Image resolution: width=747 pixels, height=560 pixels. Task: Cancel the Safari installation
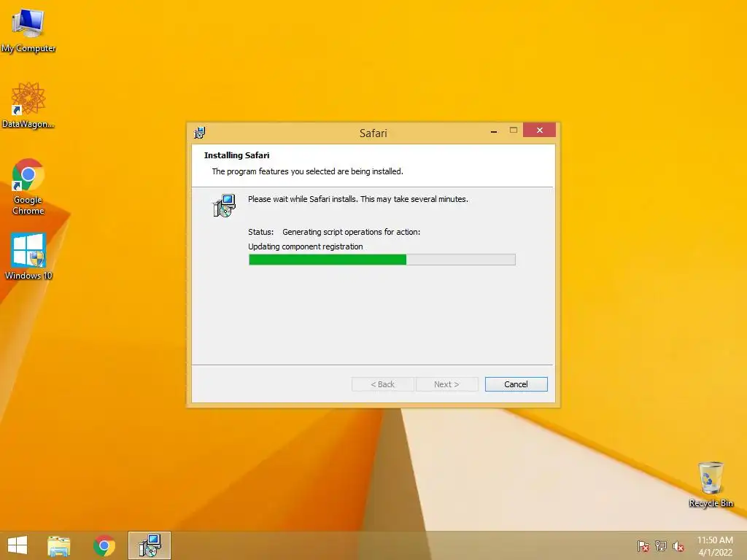coord(516,384)
